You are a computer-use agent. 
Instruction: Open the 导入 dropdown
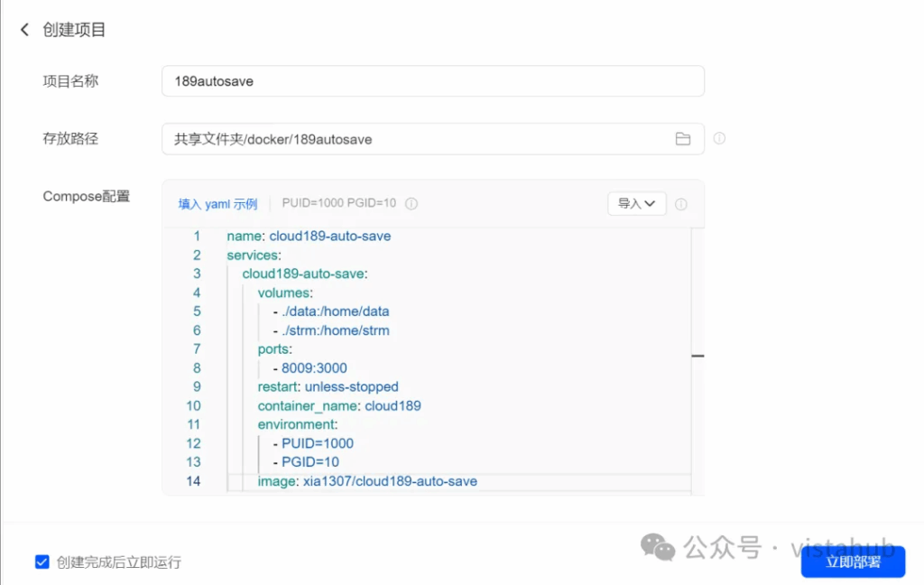pyautogui.click(x=636, y=203)
